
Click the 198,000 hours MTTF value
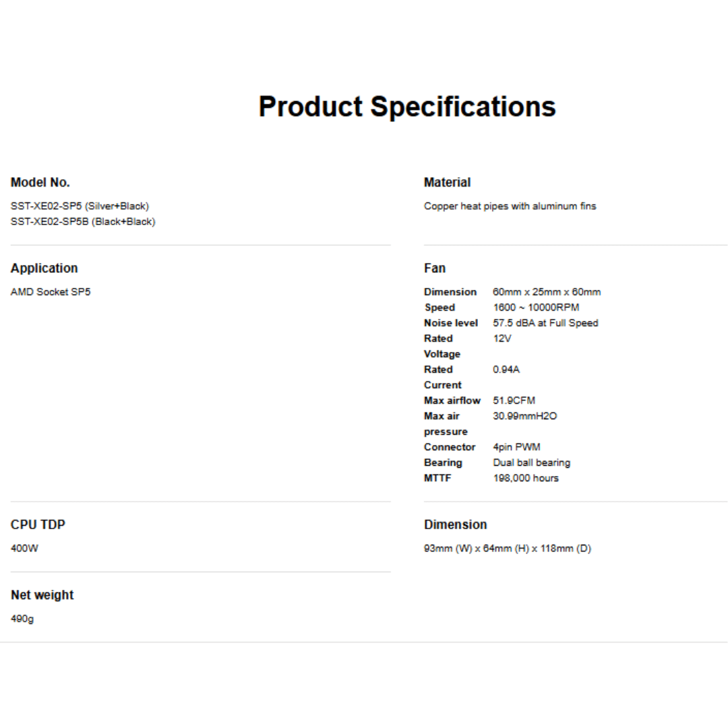tap(526, 478)
